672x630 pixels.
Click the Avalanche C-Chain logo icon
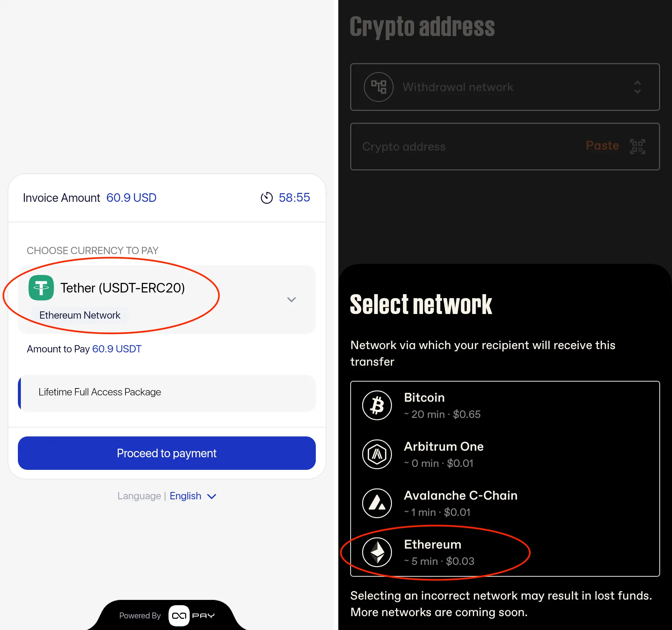click(377, 503)
